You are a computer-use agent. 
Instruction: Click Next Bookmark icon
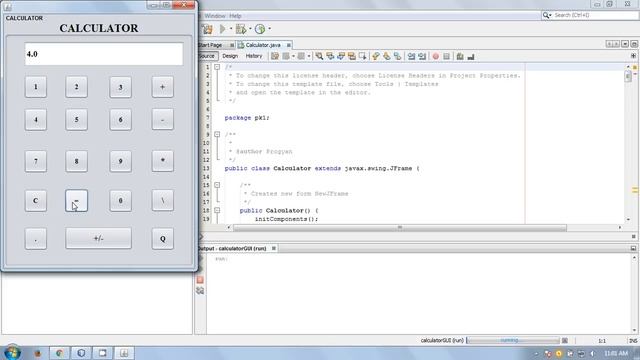[x=387, y=56]
